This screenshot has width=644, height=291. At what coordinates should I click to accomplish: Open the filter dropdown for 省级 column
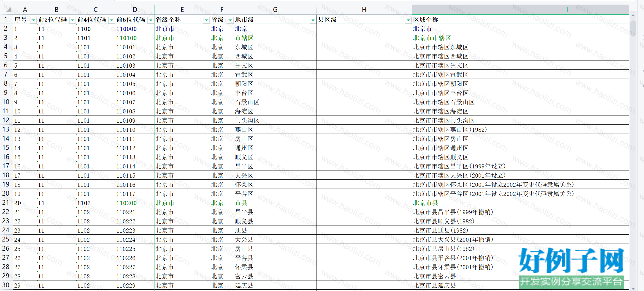230,20
